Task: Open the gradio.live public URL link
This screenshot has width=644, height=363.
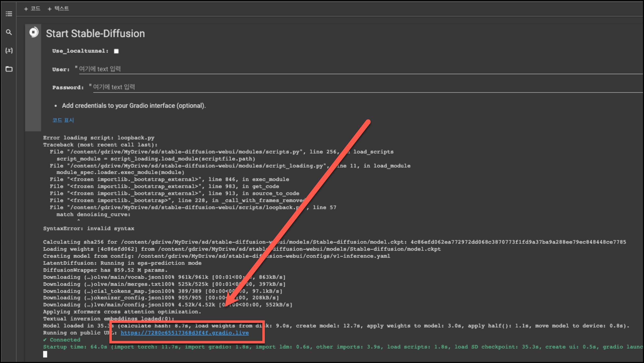Action: point(185,333)
